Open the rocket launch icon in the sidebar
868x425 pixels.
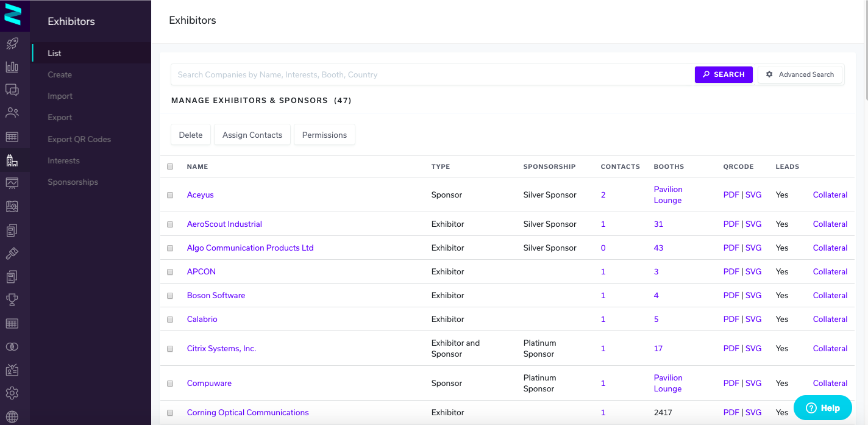12,43
